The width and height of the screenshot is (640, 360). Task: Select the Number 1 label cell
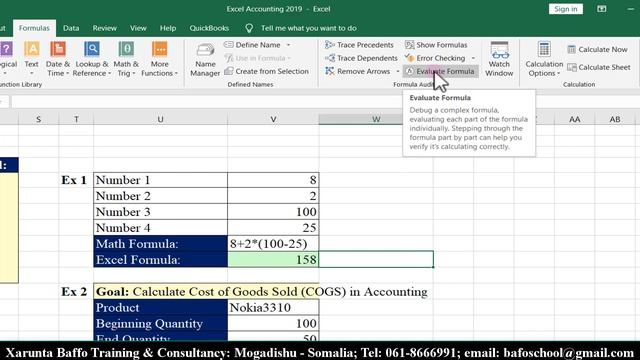(x=160, y=180)
